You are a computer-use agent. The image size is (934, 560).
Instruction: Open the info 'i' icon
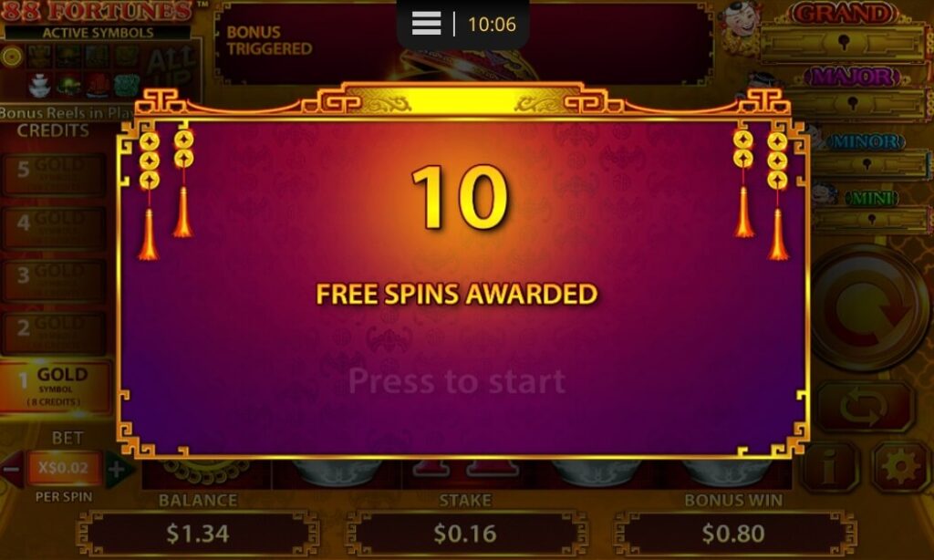(830, 468)
